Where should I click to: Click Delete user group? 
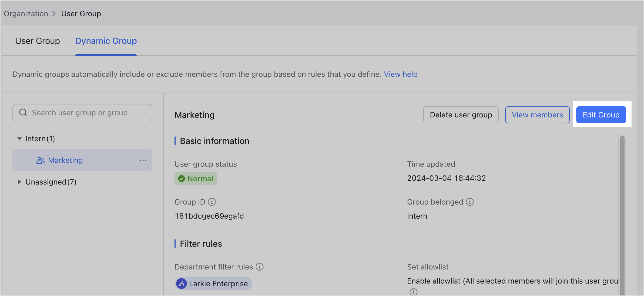tap(461, 115)
